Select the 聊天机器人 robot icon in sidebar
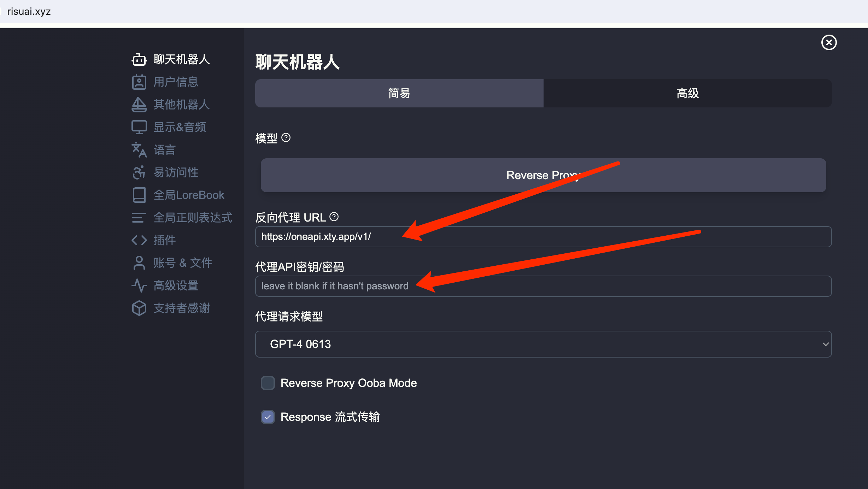This screenshot has height=489, width=868. (139, 59)
